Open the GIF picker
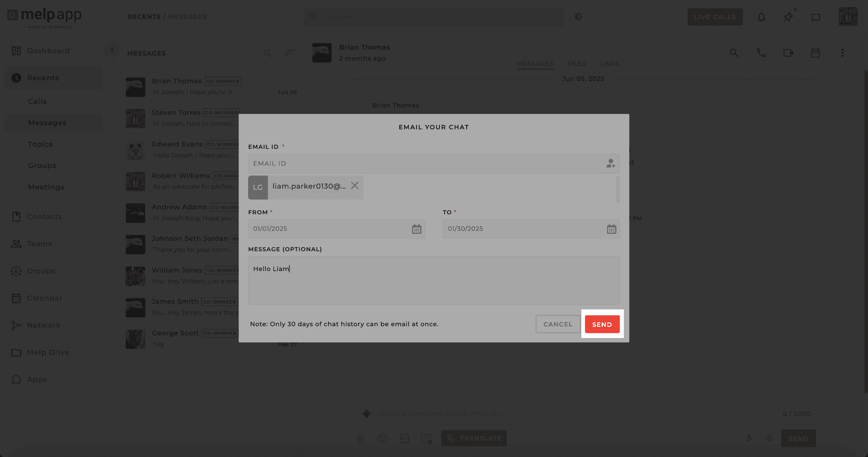 point(404,438)
